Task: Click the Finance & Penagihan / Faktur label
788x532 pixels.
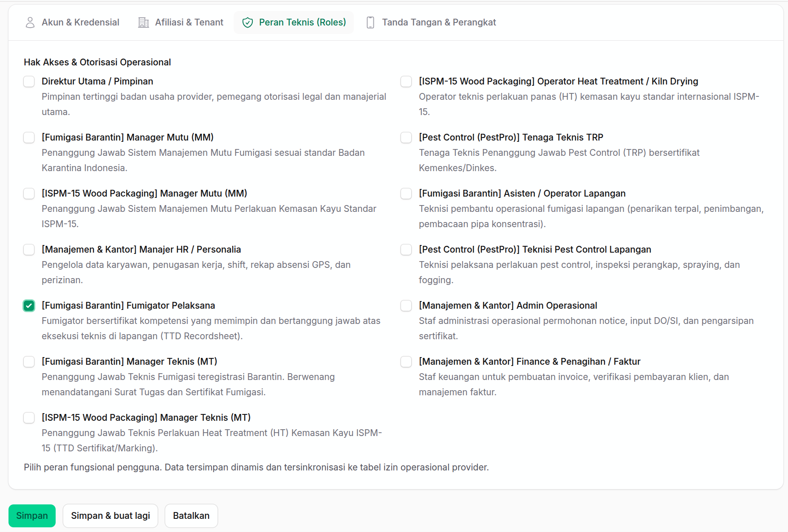Action: (x=530, y=362)
